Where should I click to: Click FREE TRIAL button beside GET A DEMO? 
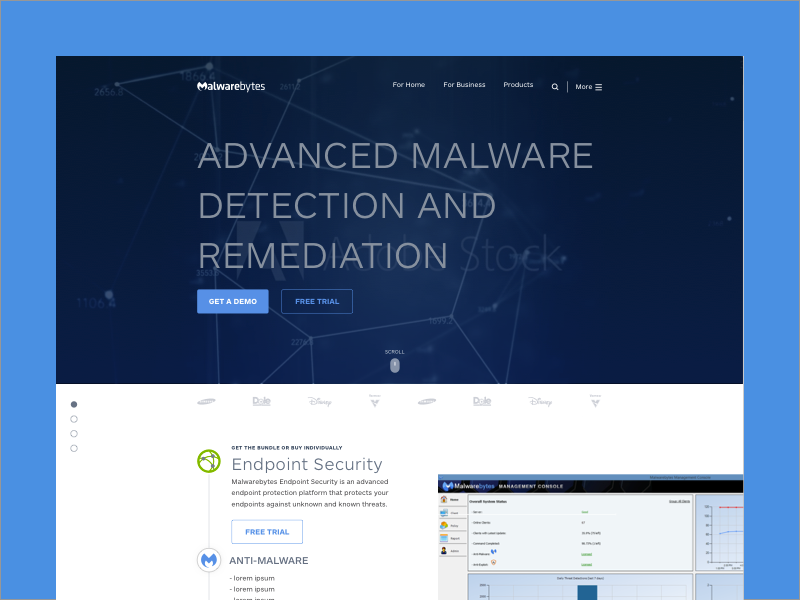317,302
